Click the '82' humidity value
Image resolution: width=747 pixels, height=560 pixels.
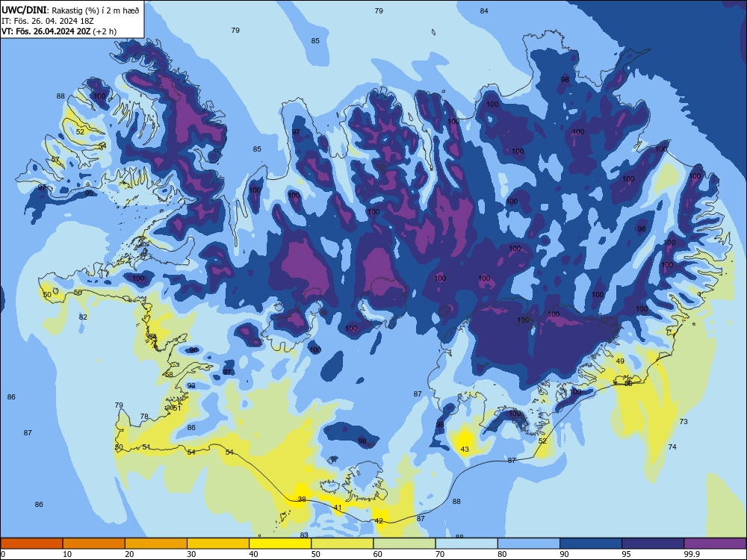(83, 317)
